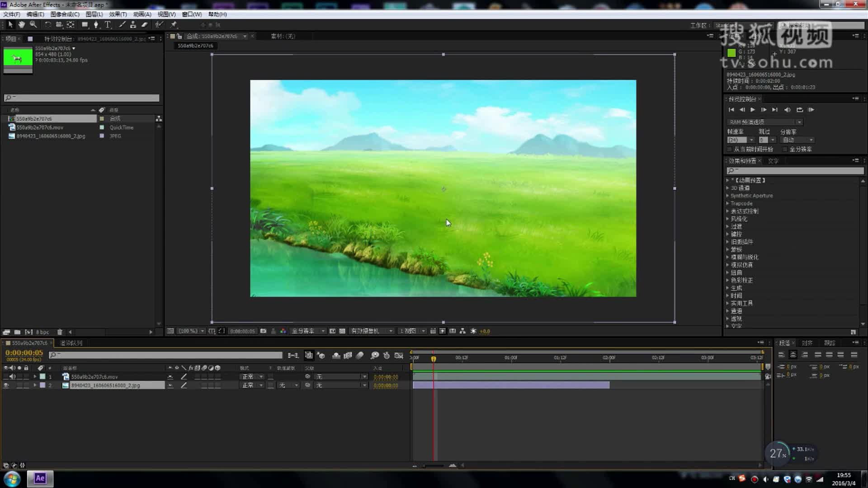Click the timeline current time indicator

[x=433, y=358]
